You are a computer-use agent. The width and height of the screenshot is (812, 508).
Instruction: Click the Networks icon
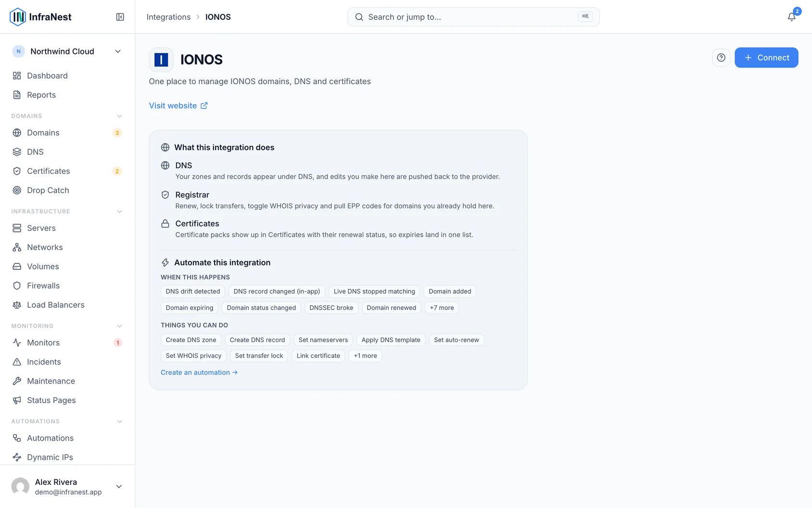pos(17,247)
